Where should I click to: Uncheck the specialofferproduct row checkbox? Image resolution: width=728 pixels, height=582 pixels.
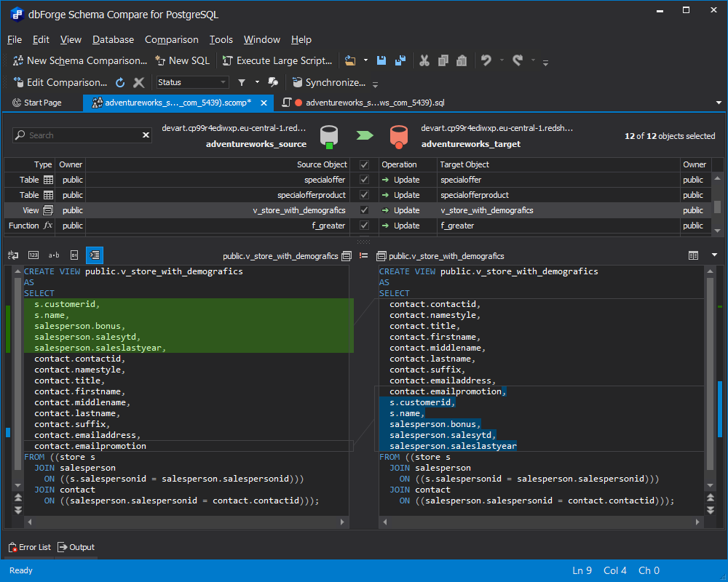pyautogui.click(x=365, y=195)
